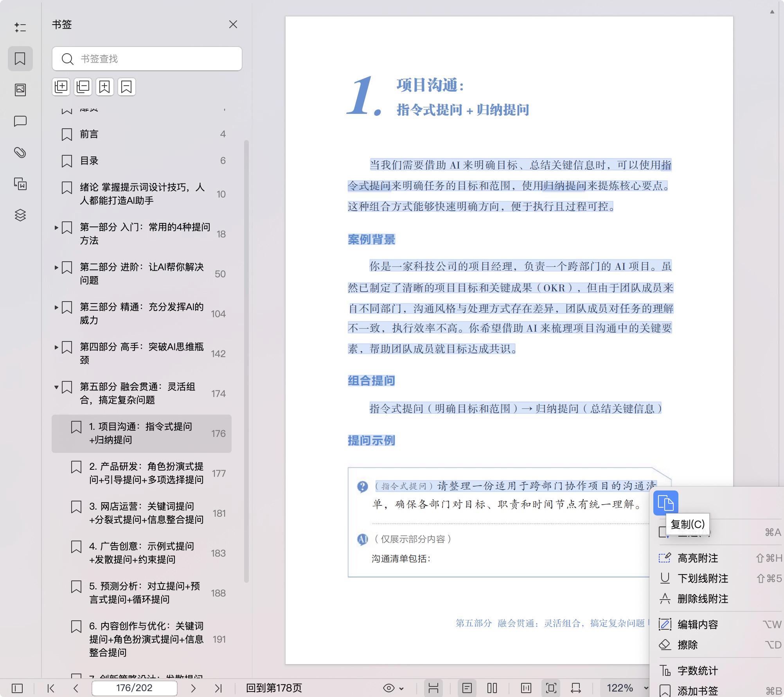Click the collapse all bookmarks icon
This screenshot has width=784, height=697.
(83, 86)
